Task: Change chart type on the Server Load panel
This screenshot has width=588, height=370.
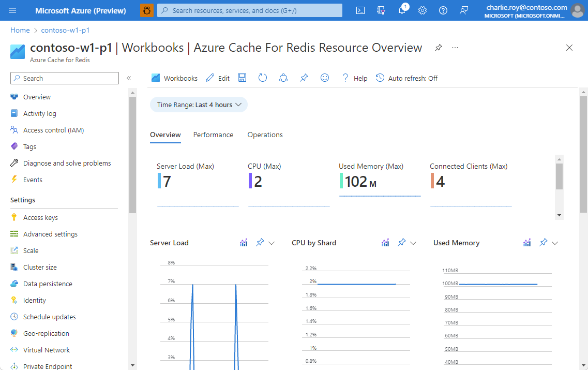Action: pyautogui.click(x=244, y=242)
